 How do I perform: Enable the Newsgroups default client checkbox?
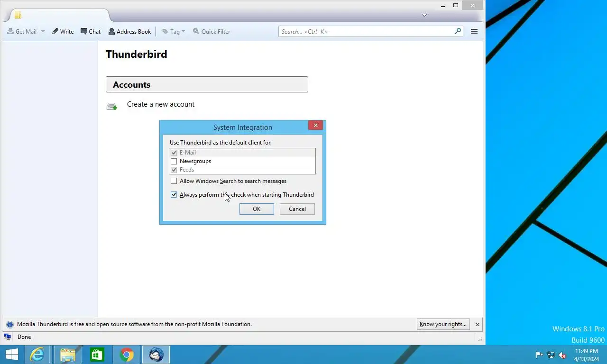coord(174,161)
